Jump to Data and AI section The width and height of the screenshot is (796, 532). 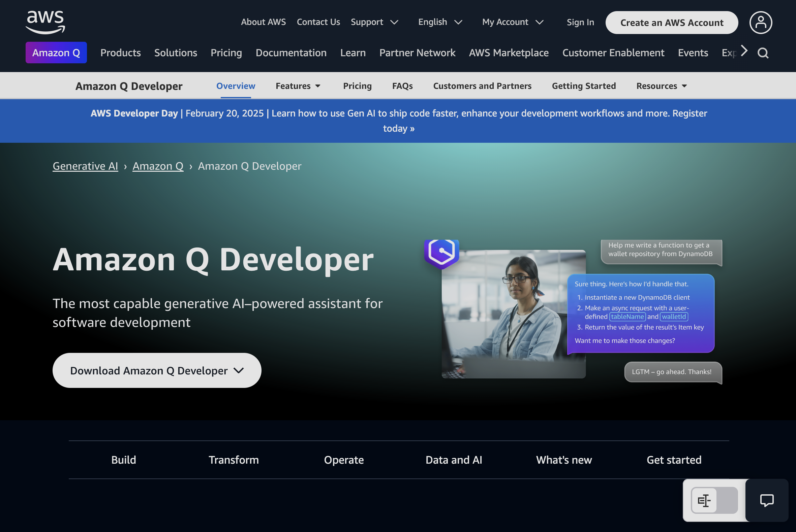pos(454,460)
